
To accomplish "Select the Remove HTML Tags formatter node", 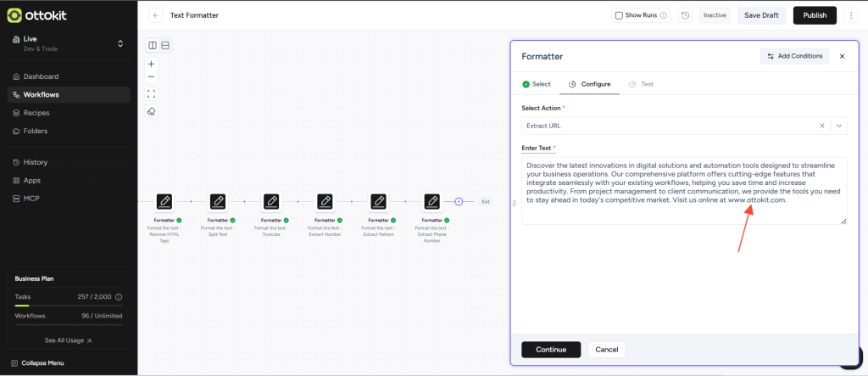I will point(164,201).
